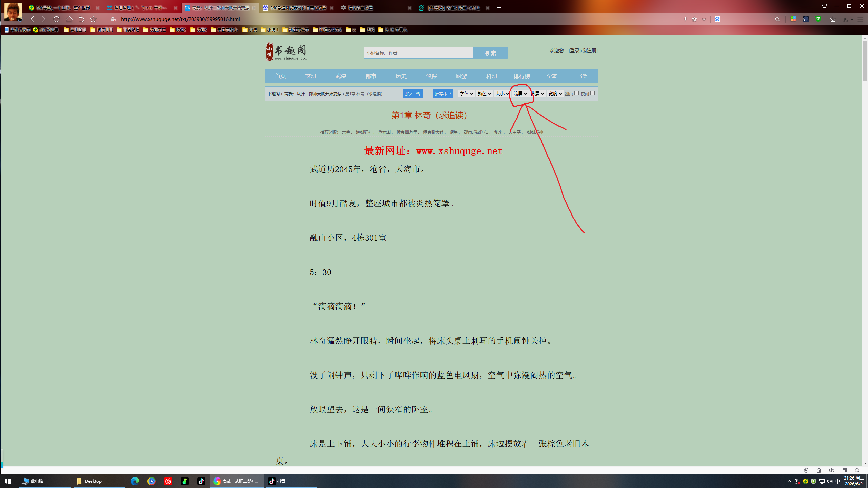
Task: Click the 登录 login link
Action: click(574, 50)
